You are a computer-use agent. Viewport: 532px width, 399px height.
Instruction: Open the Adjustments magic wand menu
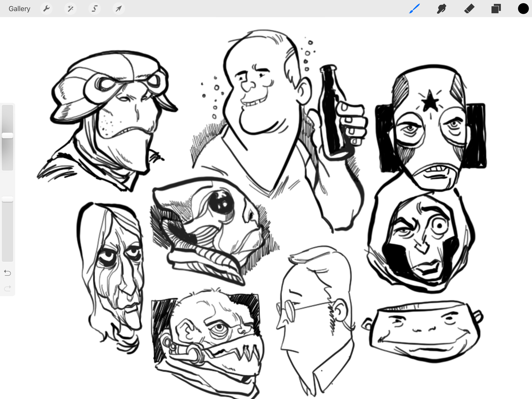[x=70, y=9]
